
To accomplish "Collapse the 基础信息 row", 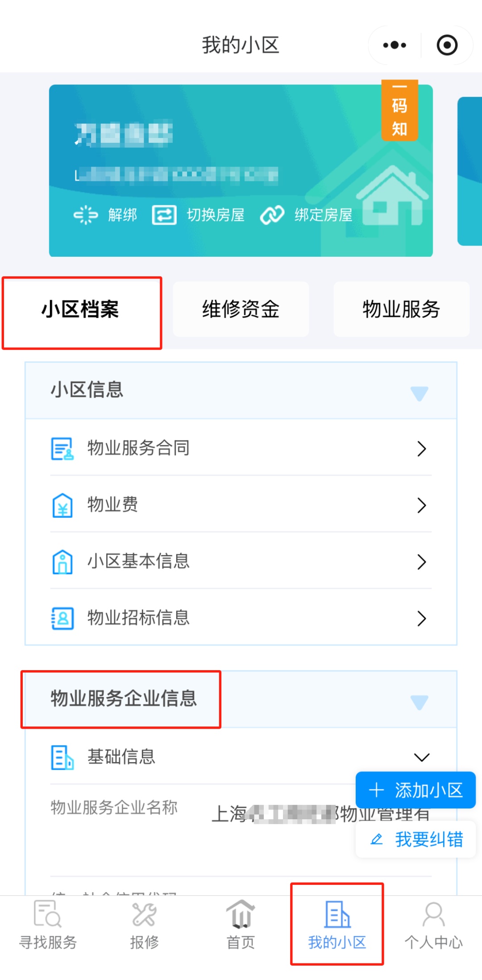I will 421,757.
